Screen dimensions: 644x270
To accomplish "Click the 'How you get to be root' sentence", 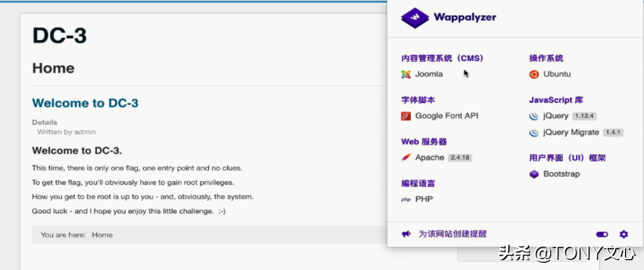I will tap(143, 197).
